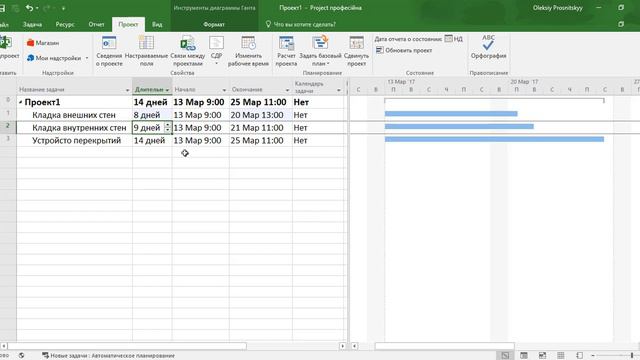The image size is (640, 360).
Task: Expand Мои надстройки dropdown arrow
Action: pos(87,58)
